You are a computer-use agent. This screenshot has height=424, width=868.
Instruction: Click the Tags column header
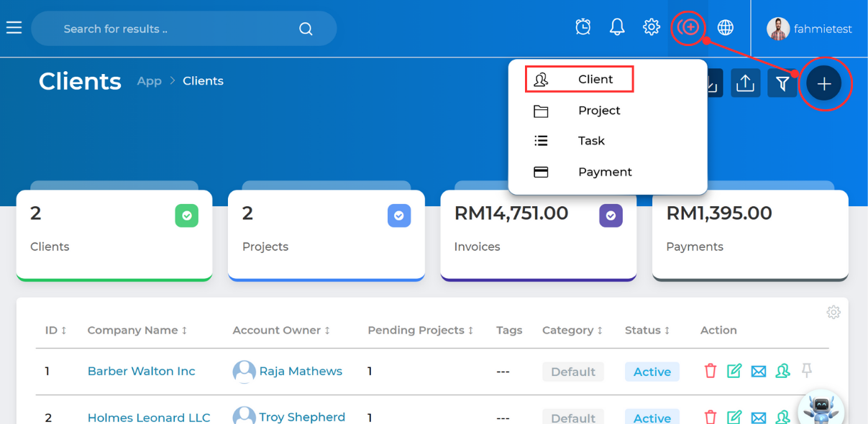pyautogui.click(x=509, y=330)
